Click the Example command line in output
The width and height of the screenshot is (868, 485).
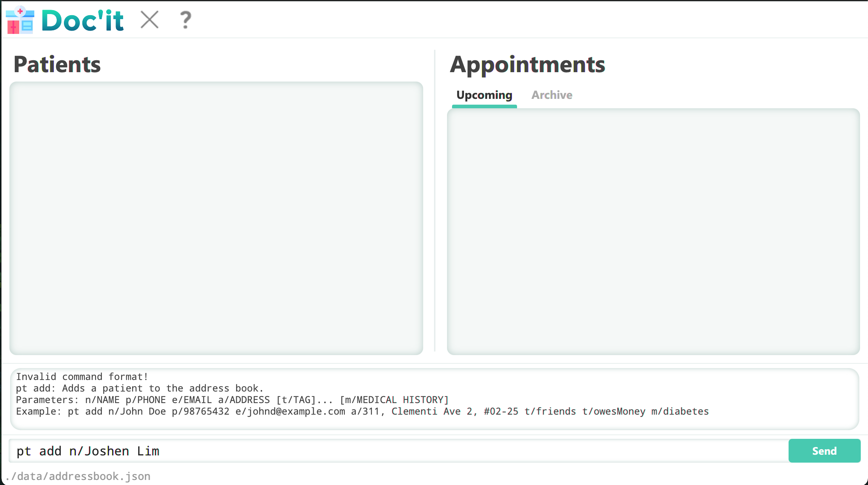click(362, 411)
